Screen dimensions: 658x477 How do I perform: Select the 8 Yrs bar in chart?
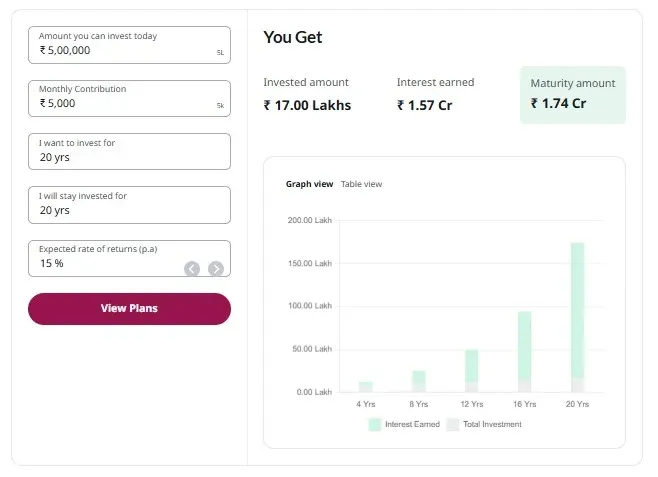click(x=419, y=381)
